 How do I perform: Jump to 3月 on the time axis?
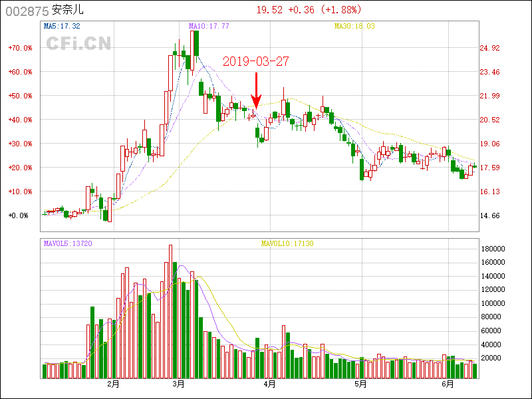click(178, 384)
